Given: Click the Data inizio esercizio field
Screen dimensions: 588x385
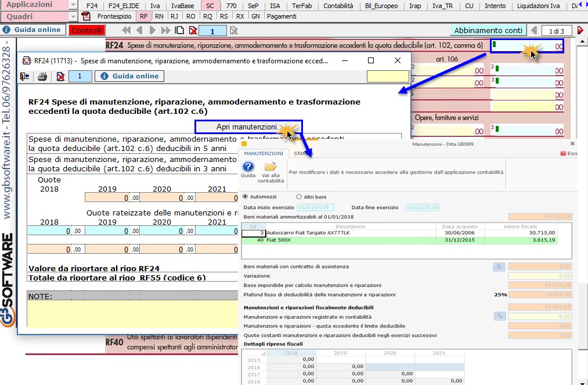Looking at the screenshot, I should [315, 207].
